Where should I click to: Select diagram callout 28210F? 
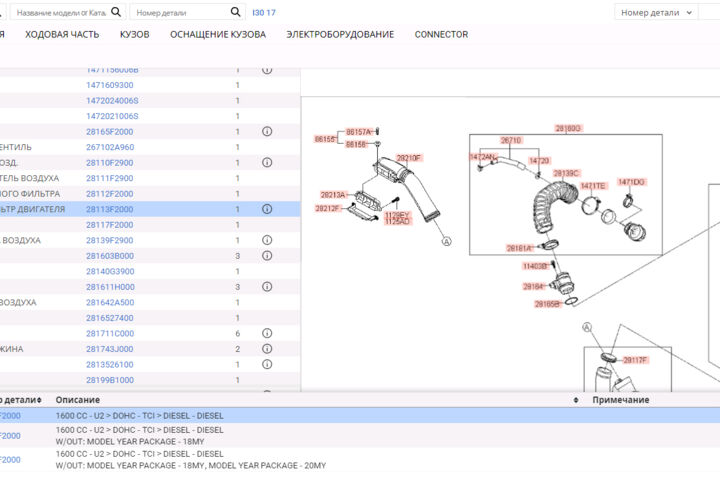click(x=409, y=158)
